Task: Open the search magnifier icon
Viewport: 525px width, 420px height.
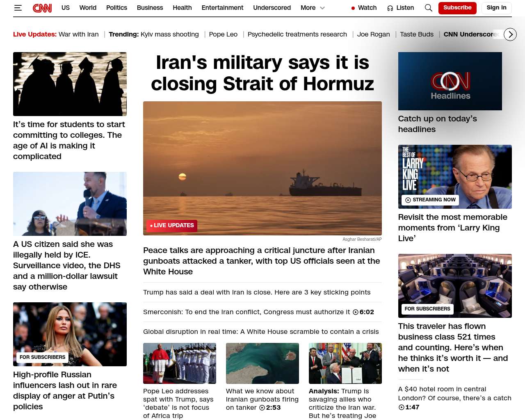Action: click(429, 8)
